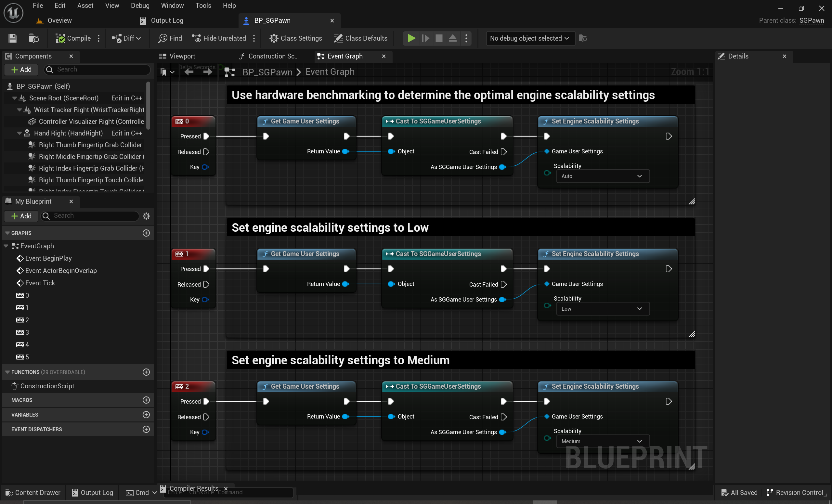Open the Find search tool
The height and width of the screenshot is (504, 832).
coord(170,38)
